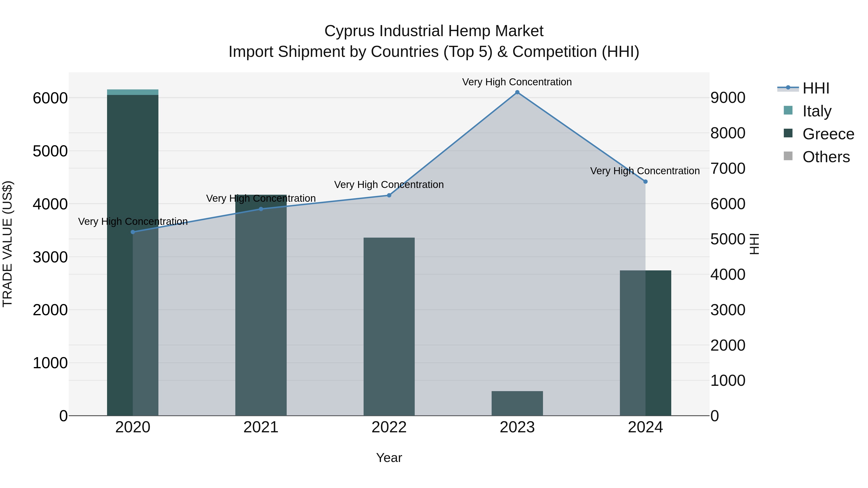
Task: Click the 2023 x-axis tick label
Action: click(x=517, y=427)
